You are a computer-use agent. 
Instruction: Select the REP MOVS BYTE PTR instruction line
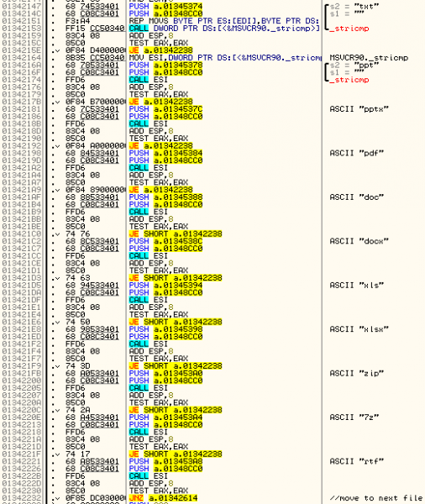(224, 21)
